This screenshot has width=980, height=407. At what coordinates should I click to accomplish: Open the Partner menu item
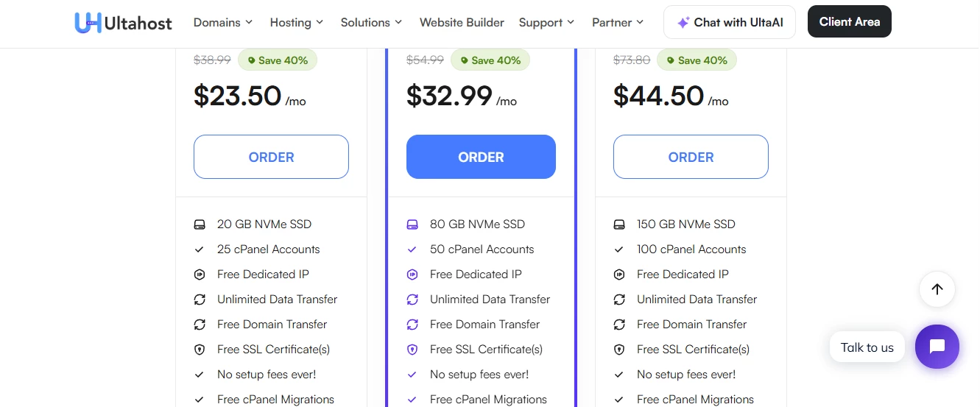pos(618,22)
